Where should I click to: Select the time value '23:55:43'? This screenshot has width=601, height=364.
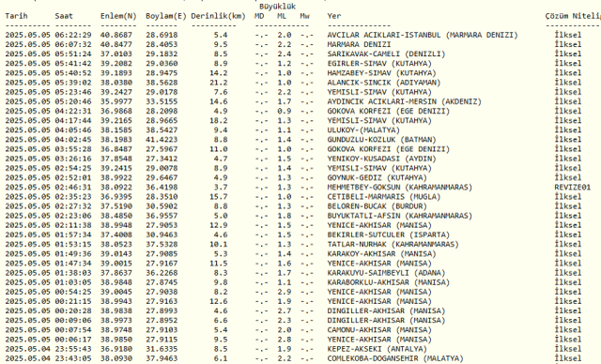pyautogui.click(x=73, y=349)
